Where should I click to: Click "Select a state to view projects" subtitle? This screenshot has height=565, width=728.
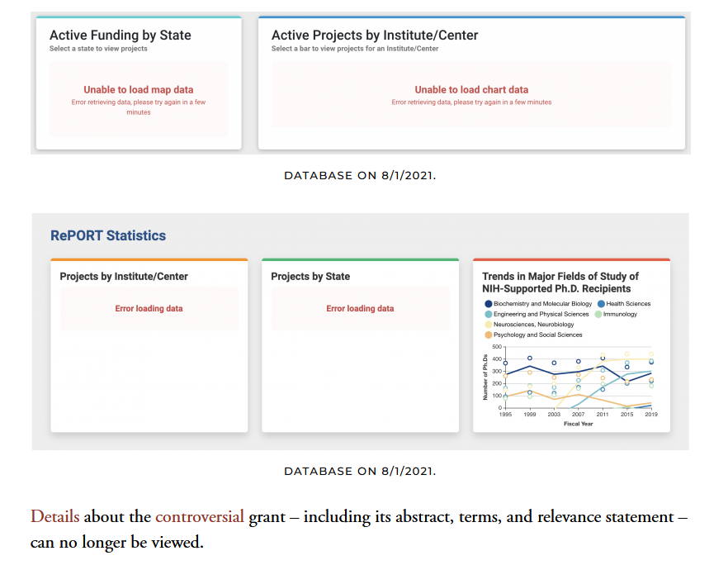[98, 48]
